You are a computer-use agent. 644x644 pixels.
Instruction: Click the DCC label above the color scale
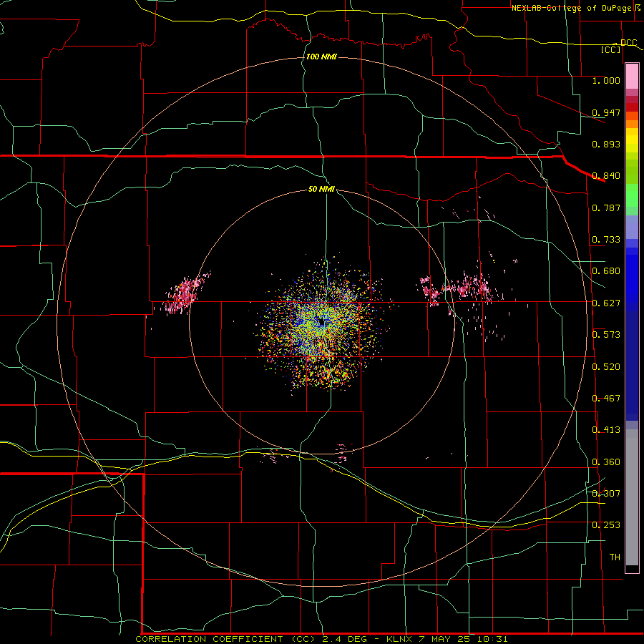pyautogui.click(x=628, y=43)
